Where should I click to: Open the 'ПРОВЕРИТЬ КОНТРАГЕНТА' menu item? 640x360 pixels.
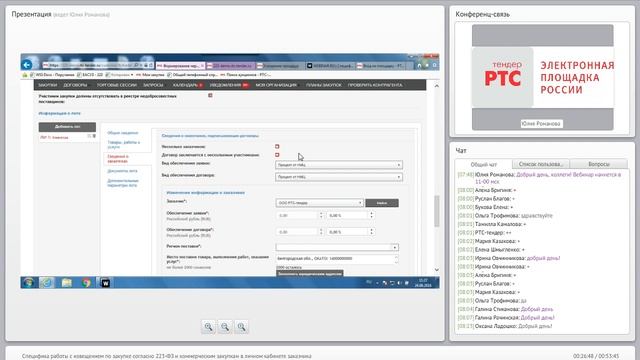coord(375,85)
